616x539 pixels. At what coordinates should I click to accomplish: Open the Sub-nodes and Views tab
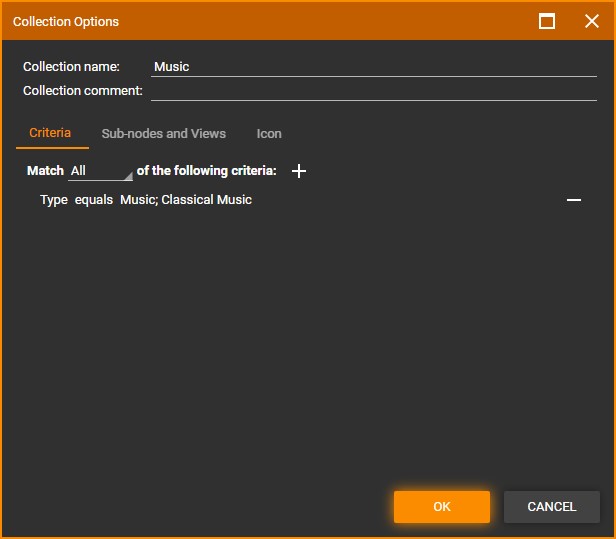click(164, 134)
